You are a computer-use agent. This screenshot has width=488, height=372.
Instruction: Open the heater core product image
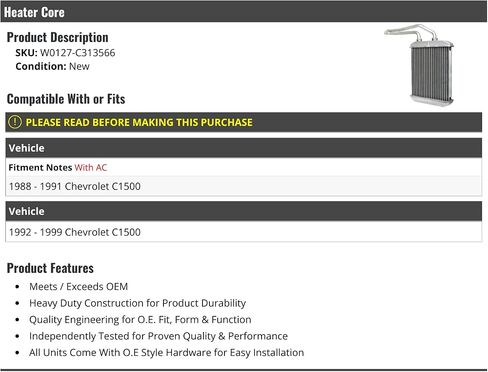pos(420,65)
